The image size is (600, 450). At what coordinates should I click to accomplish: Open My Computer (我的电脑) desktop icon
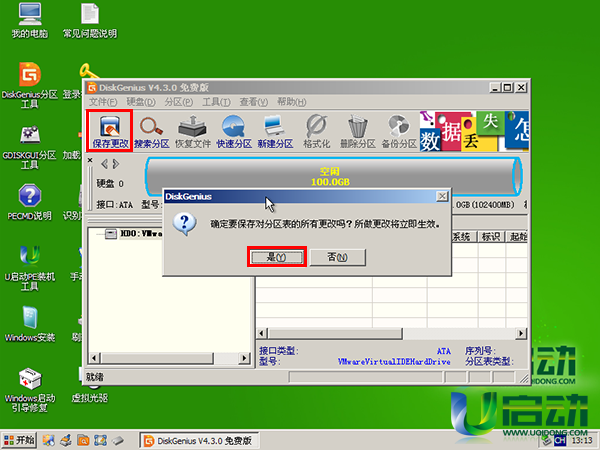tap(30, 21)
